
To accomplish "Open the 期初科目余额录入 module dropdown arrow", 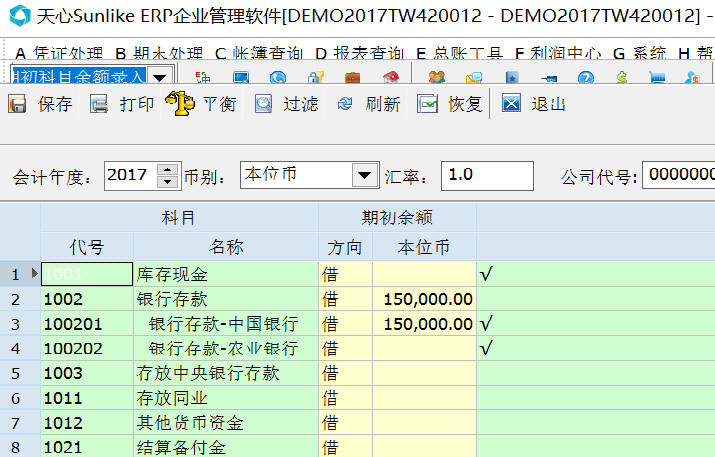I will tap(159, 77).
